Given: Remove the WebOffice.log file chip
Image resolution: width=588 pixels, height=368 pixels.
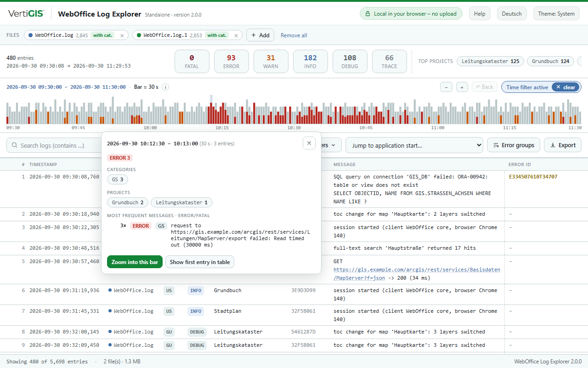Looking at the screenshot, I should click(x=122, y=35).
